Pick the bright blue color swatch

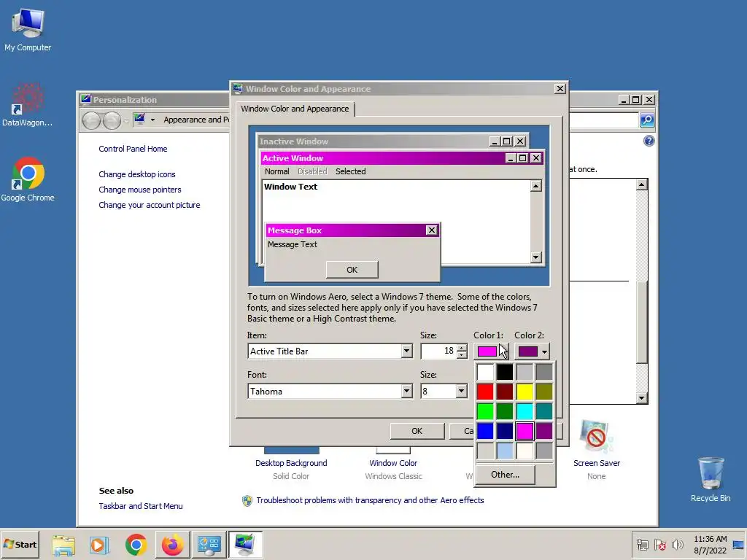[x=485, y=431]
